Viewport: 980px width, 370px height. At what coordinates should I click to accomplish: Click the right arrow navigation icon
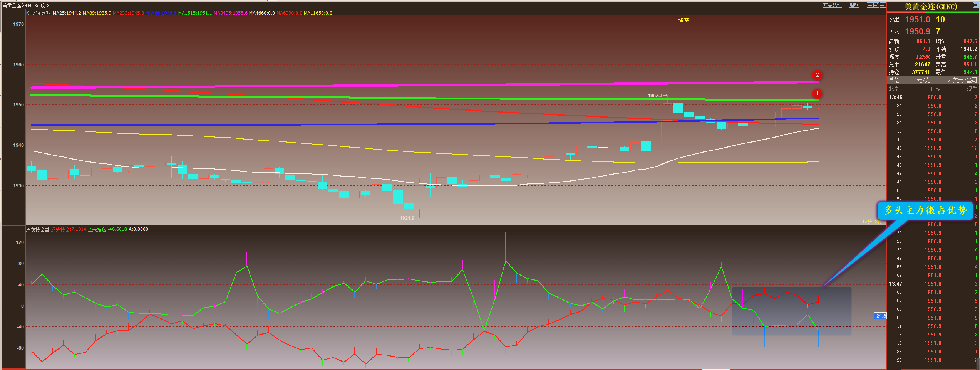[876, 5]
